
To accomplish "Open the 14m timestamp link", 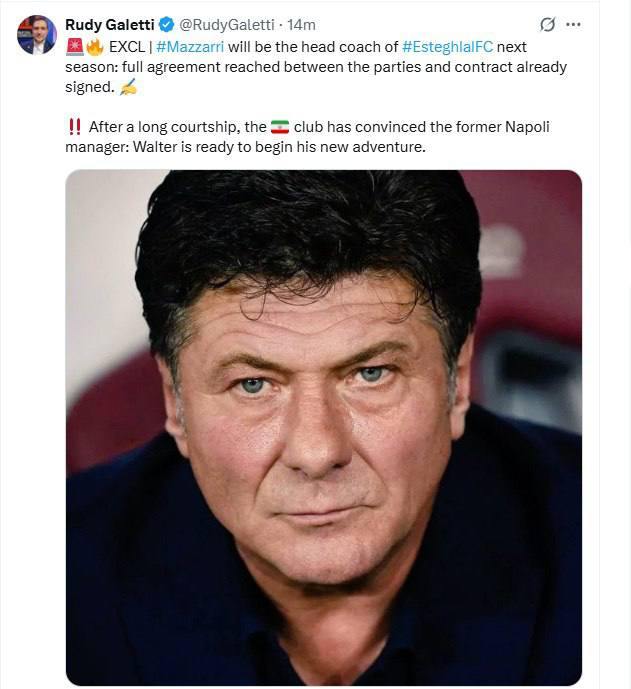I will [302, 25].
